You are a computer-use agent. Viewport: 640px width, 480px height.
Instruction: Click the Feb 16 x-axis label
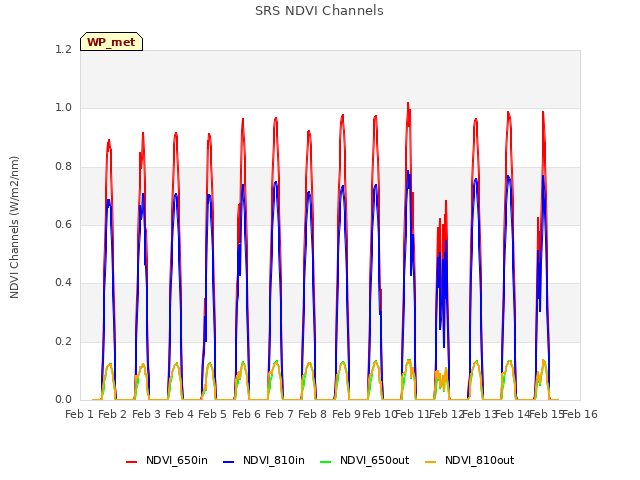coord(580,415)
